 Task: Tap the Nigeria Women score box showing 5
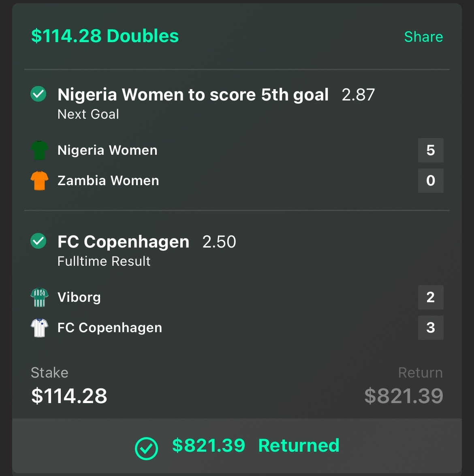(x=431, y=150)
